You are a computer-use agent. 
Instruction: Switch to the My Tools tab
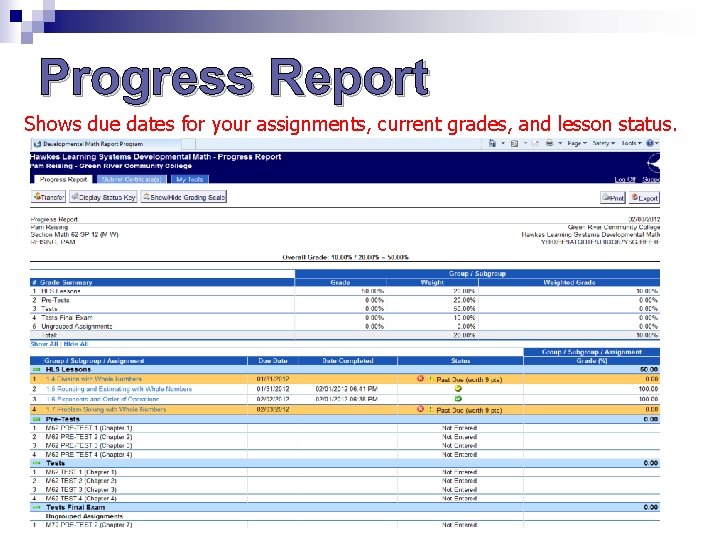point(190,180)
